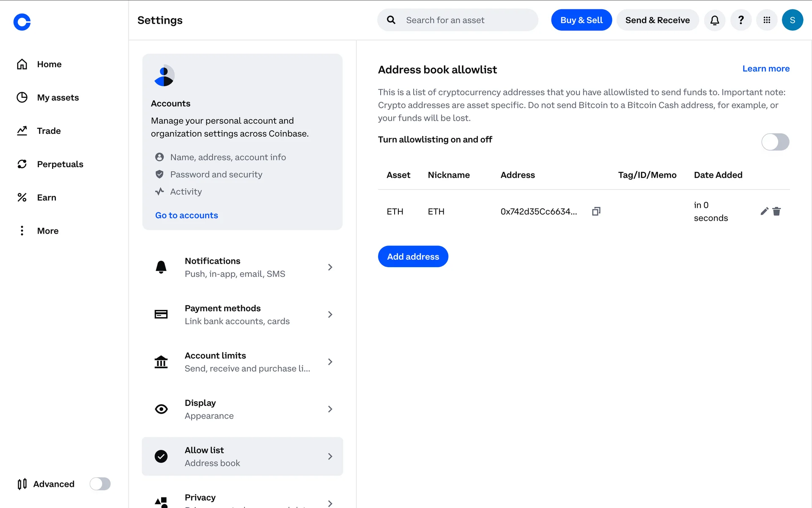Open notifications bell in top bar
The height and width of the screenshot is (508, 812).
715,20
